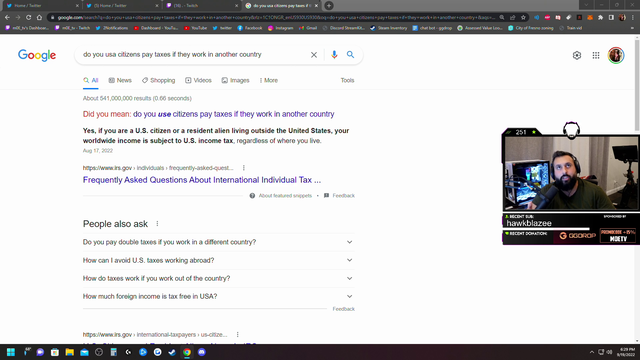This screenshot has height=360, width=640.
Task: Close the google search browser tab
Action: point(316,6)
